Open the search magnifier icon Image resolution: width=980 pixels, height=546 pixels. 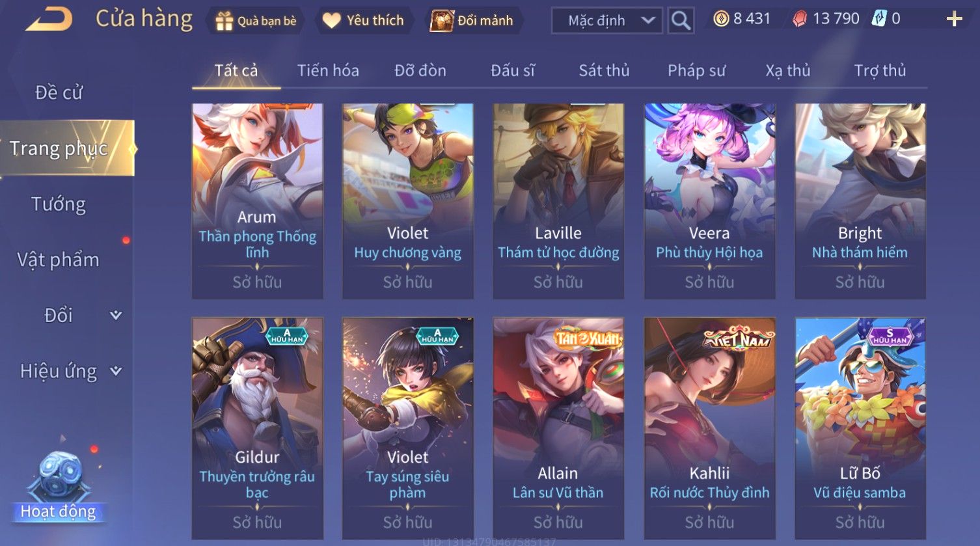(x=681, y=21)
